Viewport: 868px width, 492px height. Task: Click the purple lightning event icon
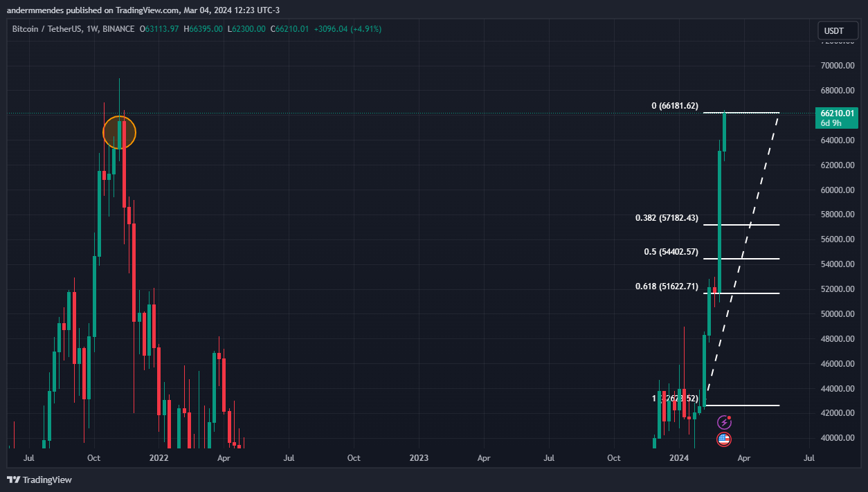point(724,422)
